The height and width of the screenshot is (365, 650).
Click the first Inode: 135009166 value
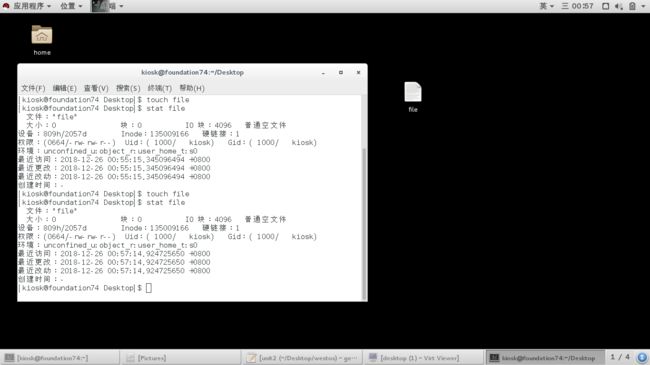coord(155,134)
